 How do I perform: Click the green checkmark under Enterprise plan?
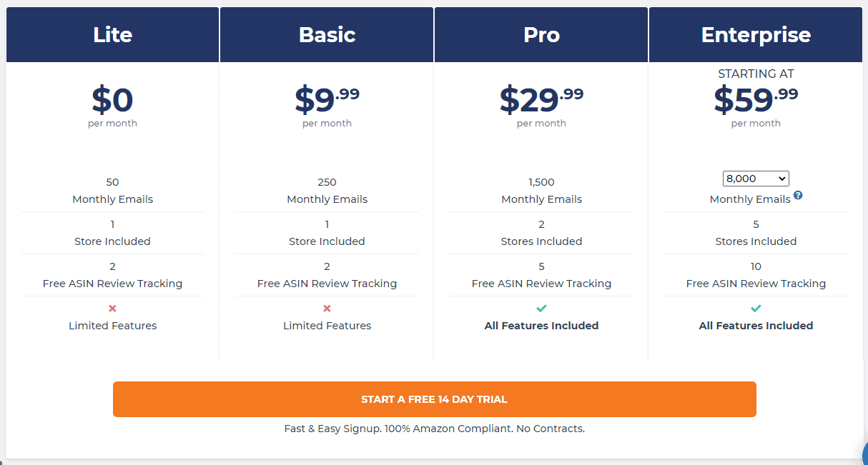pyautogui.click(x=756, y=309)
